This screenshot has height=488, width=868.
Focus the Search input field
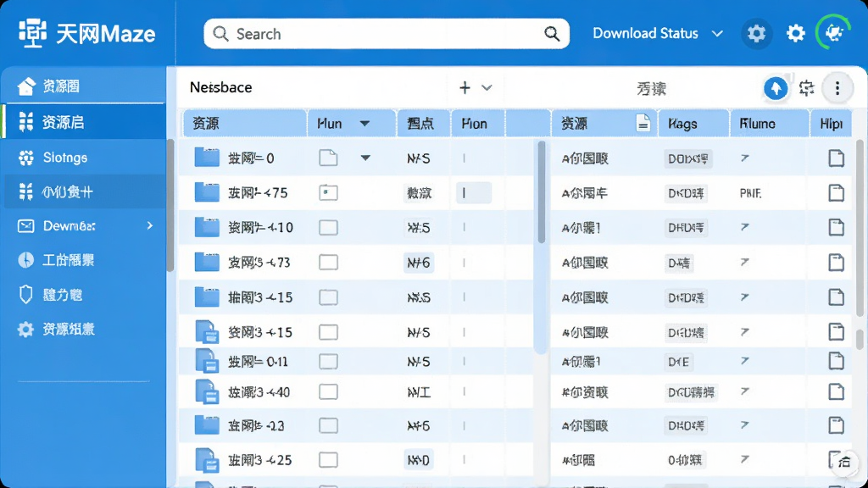(x=387, y=34)
